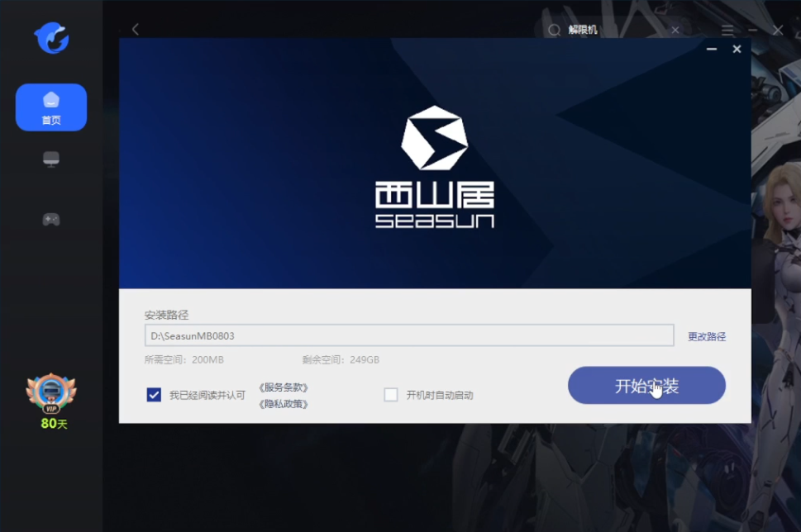
Task: Open the 《隐私政策》 link
Action: [284, 404]
